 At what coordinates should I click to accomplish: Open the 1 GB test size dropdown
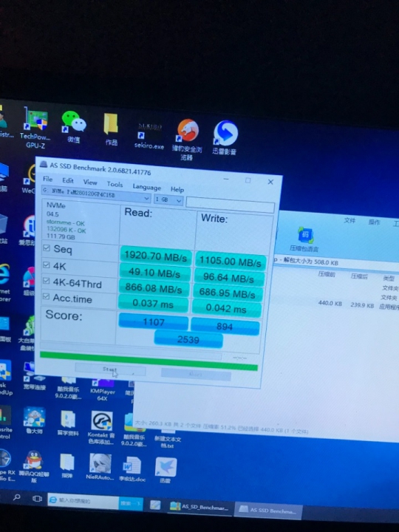coord(168,199)
